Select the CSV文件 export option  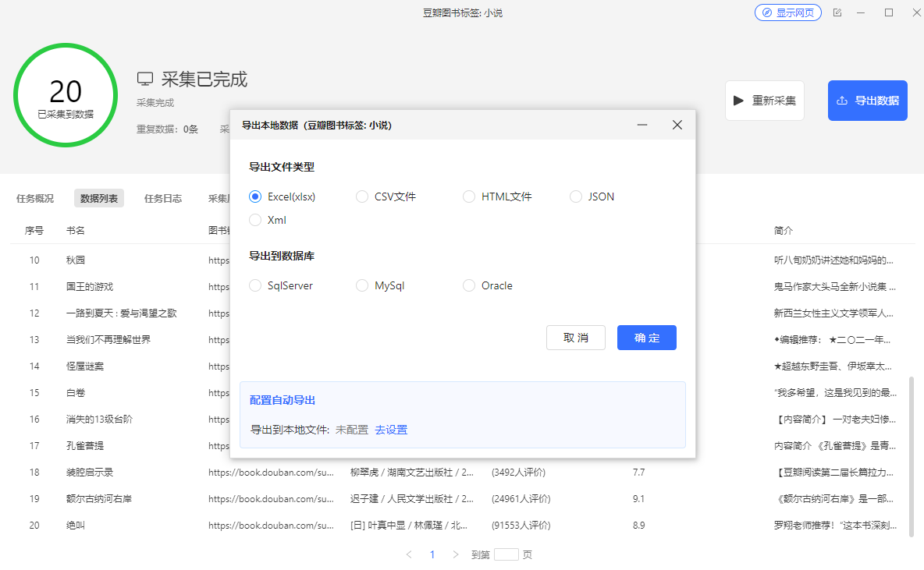click(x=386, y=196)
